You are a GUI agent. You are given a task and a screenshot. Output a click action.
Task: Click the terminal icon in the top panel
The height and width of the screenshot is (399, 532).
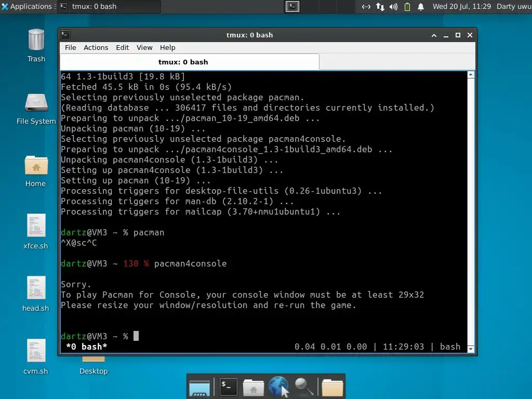point(292,6)
